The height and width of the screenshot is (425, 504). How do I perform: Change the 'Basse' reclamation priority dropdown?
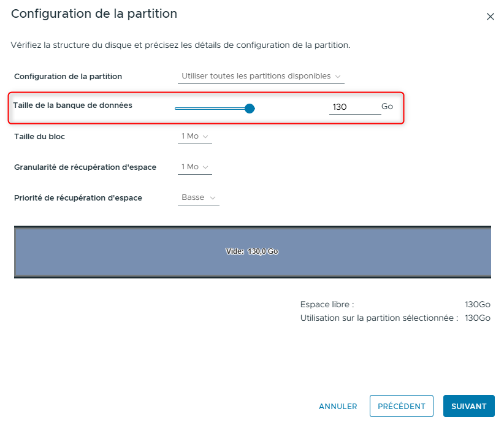point(198,197)
